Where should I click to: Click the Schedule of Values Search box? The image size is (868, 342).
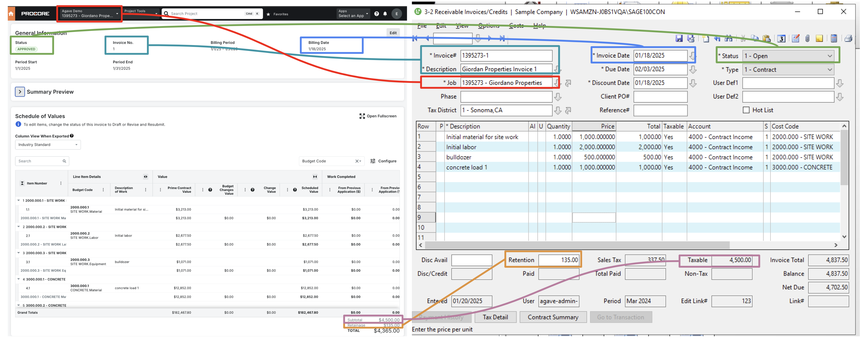tap(42, 161)
